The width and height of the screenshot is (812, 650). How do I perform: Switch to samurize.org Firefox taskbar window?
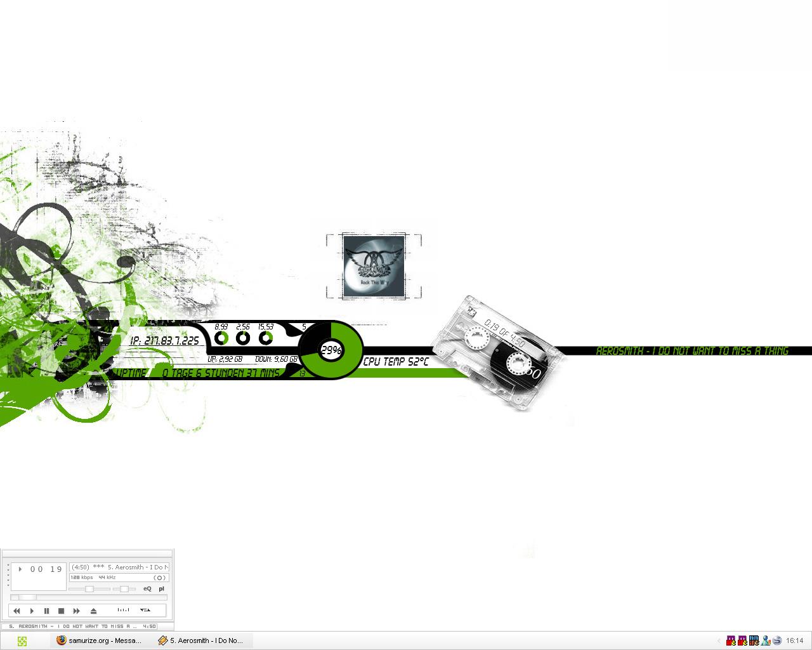[99, 640]
